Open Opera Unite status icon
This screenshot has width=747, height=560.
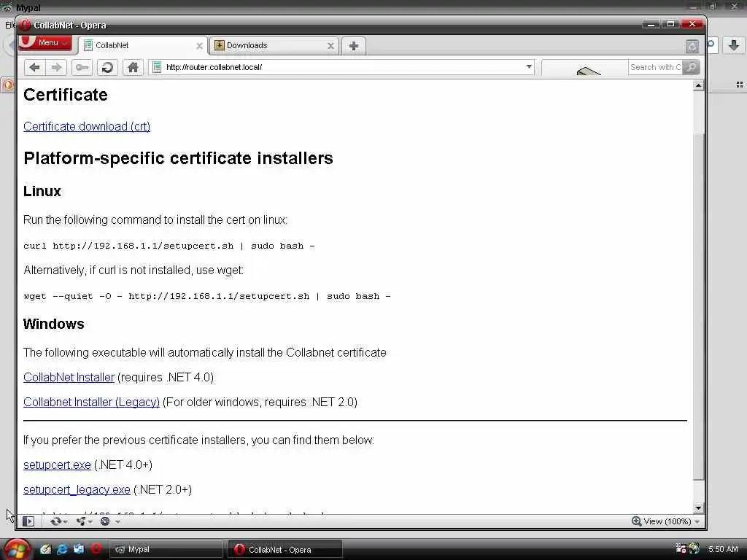[81, 521]
